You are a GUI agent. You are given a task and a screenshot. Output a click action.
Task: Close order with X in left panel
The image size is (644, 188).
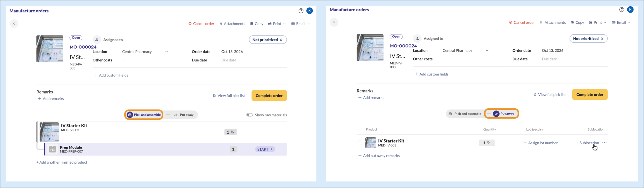coord(14,24)
